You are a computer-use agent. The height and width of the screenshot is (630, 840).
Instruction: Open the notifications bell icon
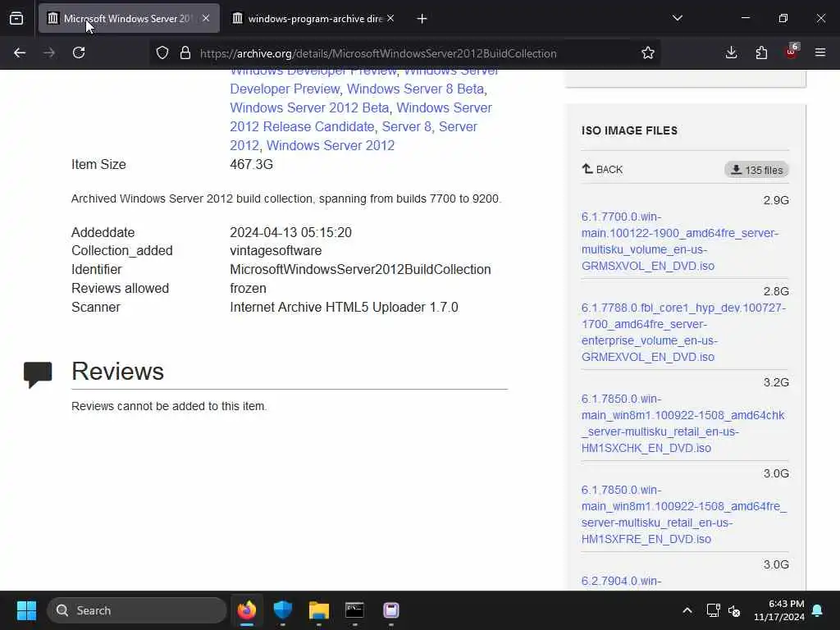[818, 610]
